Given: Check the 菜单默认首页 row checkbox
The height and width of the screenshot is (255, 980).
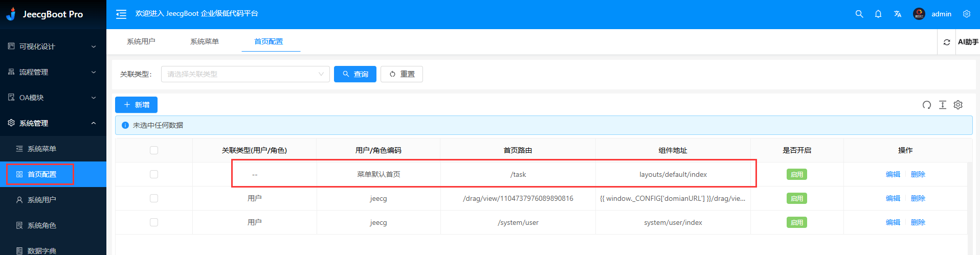Looking at the screenshot, I should point(154,174).
